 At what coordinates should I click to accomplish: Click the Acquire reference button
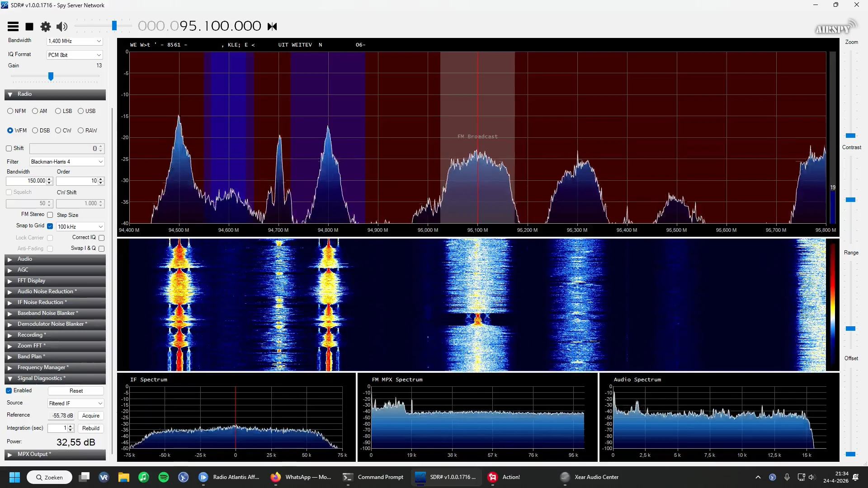91,416
